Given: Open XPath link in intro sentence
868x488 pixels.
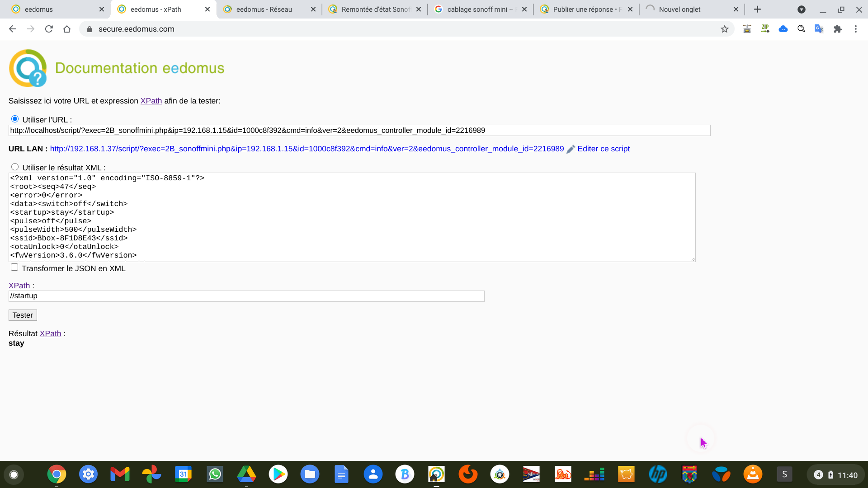Looking at the screenshot, I should coord(151,101).
